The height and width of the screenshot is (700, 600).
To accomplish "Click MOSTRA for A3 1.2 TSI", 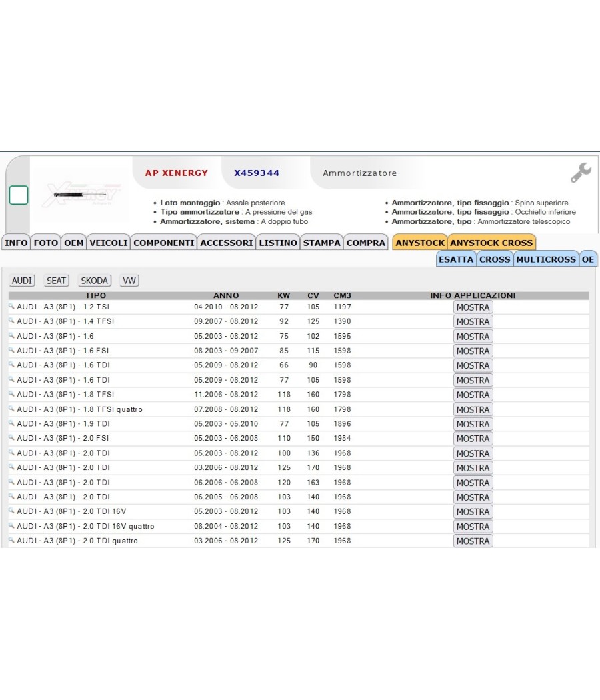I will pos(473,307).
